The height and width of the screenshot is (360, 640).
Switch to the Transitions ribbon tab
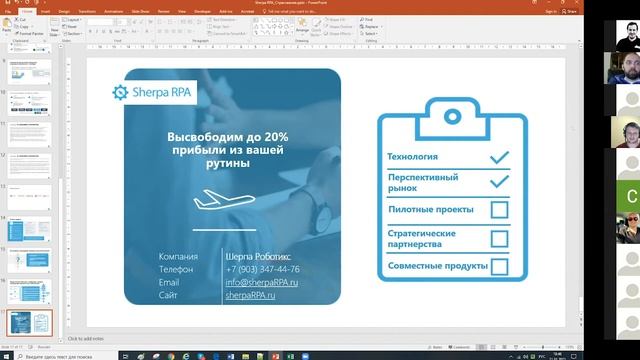(x=87, y=11)
